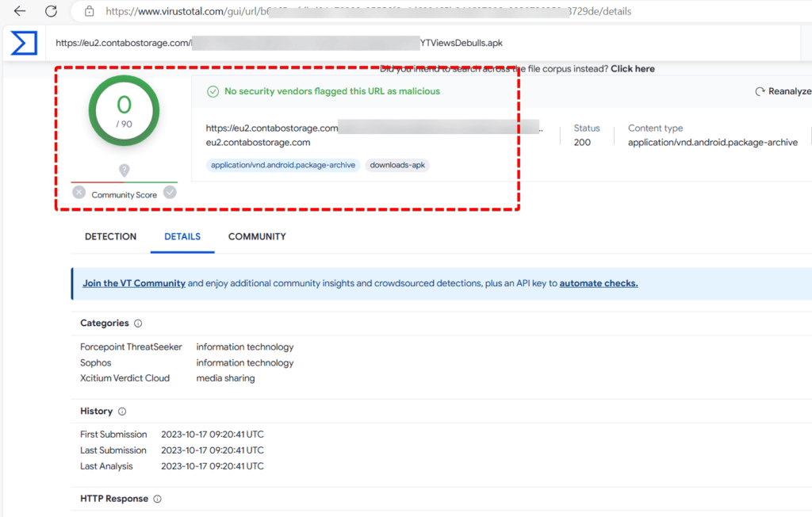
Task: Select the 'No security vendors flagged' message
Action: 332,91
